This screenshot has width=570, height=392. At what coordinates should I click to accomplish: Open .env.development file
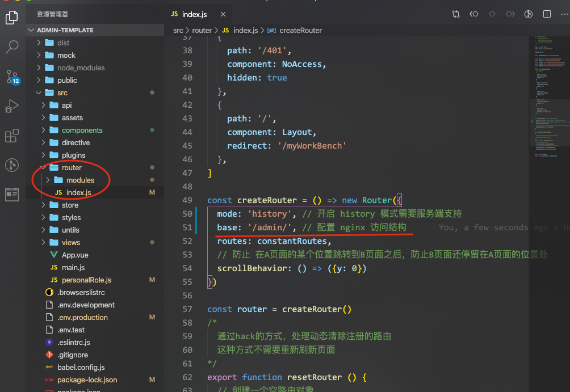point(95,305)
